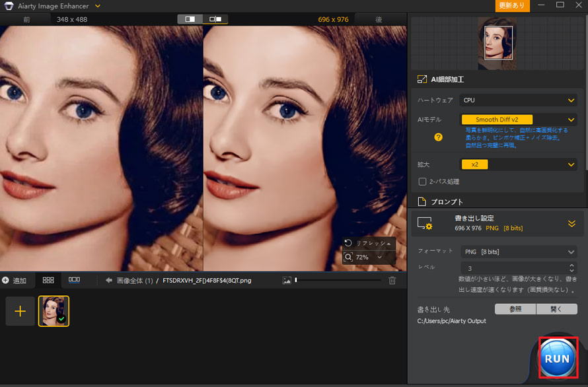The width and height of the screenshot is (588, 387).
Task: Click the large plus tile to add an image
Action: [x=20, y=311]
